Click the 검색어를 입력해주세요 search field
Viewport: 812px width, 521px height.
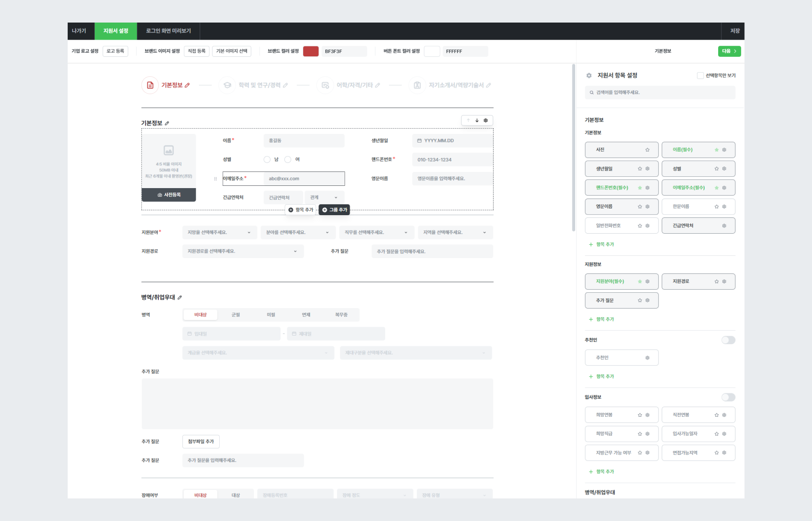click(660, 92)
